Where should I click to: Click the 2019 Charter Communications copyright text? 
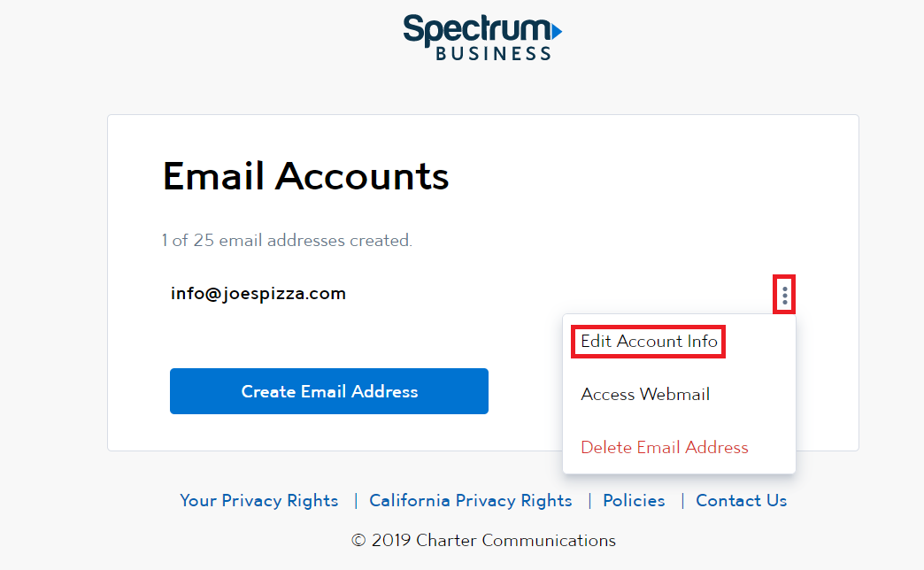click(494, 541)
